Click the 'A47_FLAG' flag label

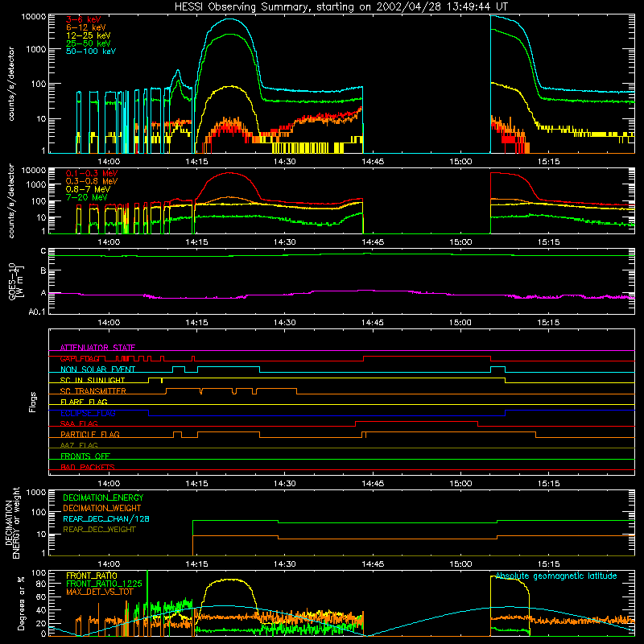79,445
